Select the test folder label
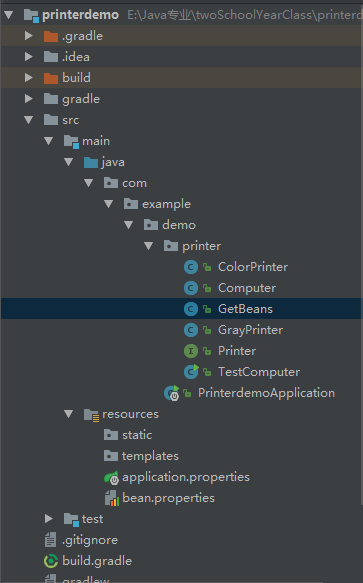363x583 pixels. 93,519
